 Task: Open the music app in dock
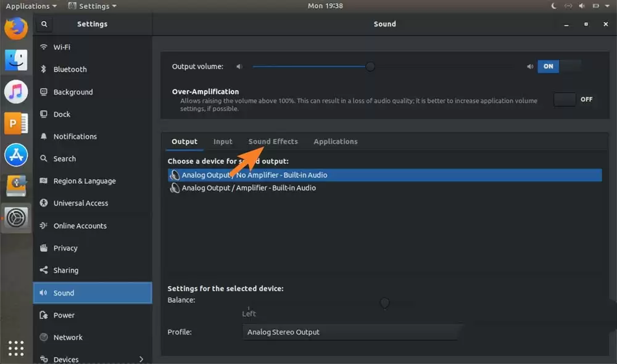tap(16, 92)
